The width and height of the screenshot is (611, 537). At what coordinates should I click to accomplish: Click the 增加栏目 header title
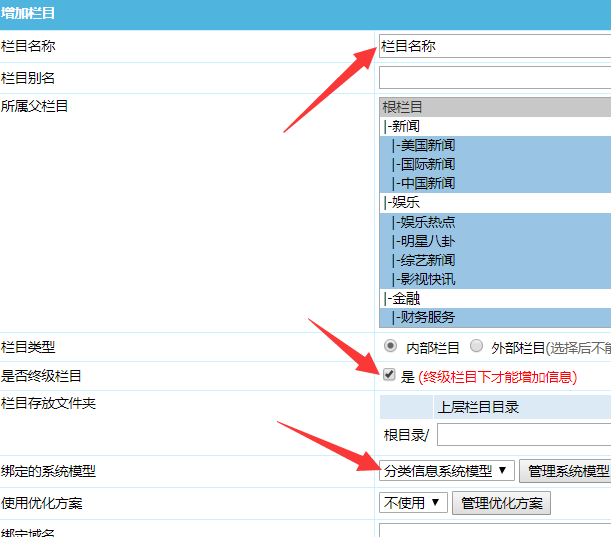click(28, 13)
